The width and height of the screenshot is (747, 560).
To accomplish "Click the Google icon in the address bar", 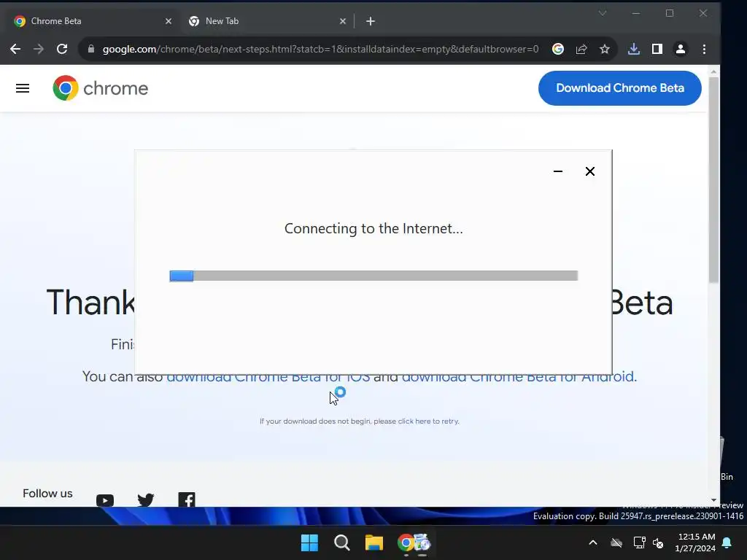I will [558, 49].
